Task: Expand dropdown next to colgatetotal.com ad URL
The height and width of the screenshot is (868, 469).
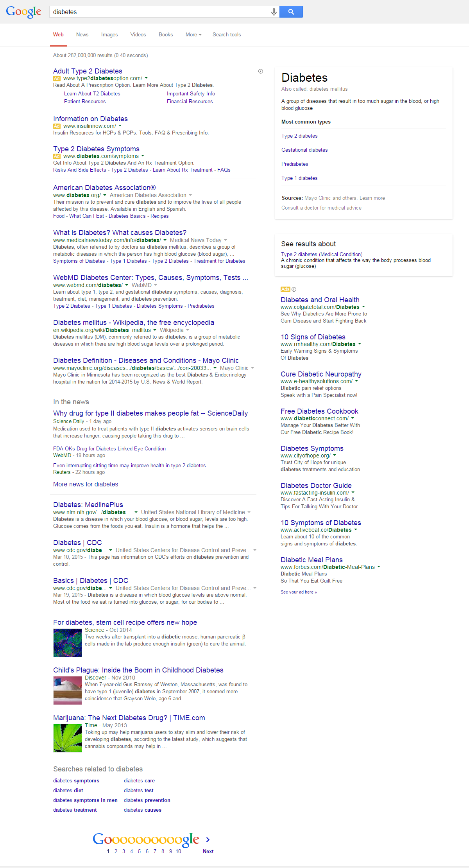Action: pyautogui.click(x=363, y=307)
